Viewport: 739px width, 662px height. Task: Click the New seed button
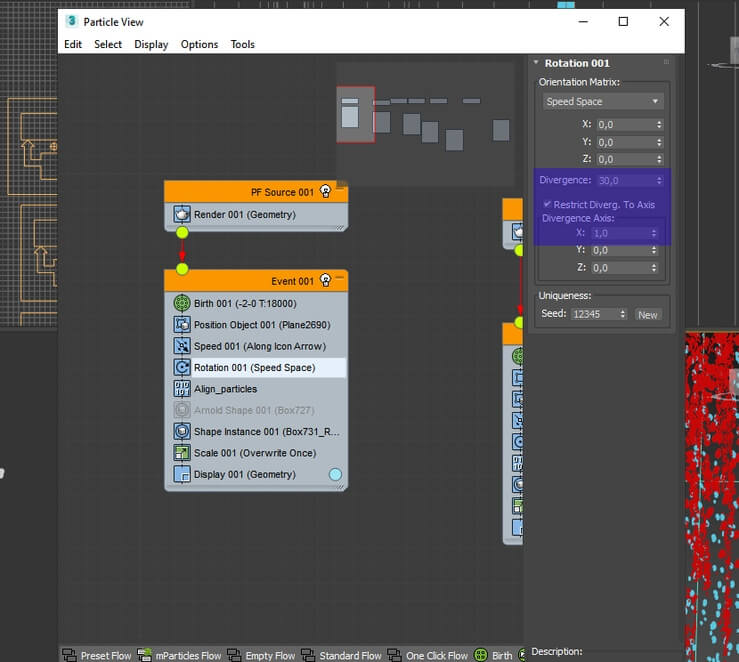pyautogui.click(x=648, y=315)
